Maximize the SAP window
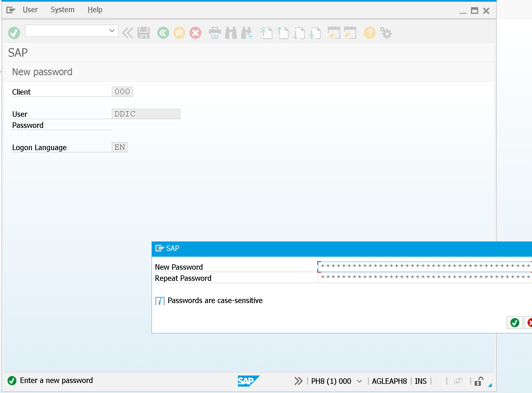 tap(475, 11)
